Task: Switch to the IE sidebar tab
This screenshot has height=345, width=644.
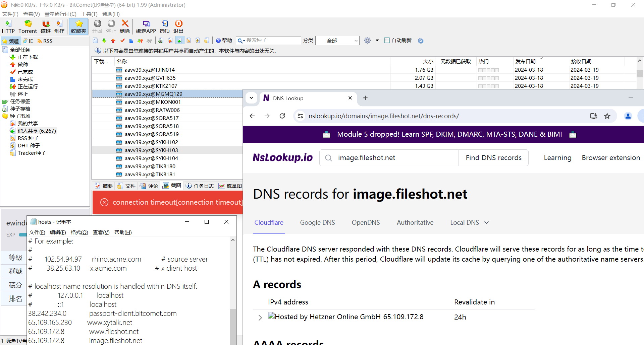Action: [28, 41]
